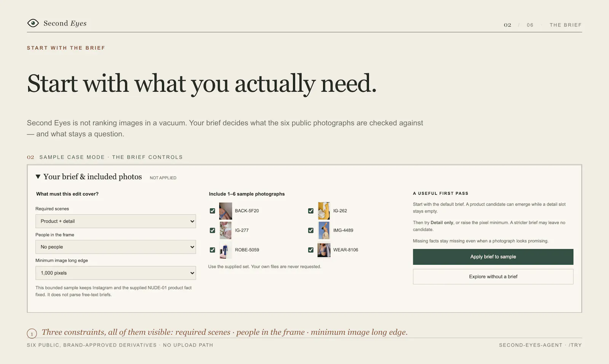
Task: Click the 06 total steps number
Action: point(530,25)
